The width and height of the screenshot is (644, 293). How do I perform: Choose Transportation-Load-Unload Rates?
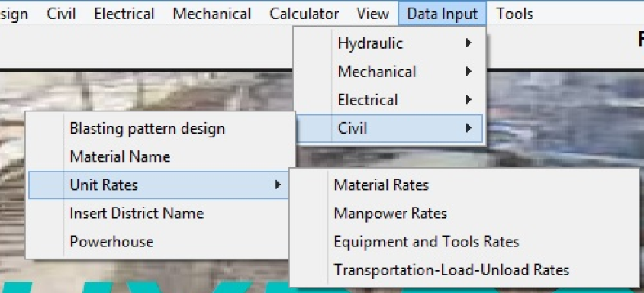464,270
